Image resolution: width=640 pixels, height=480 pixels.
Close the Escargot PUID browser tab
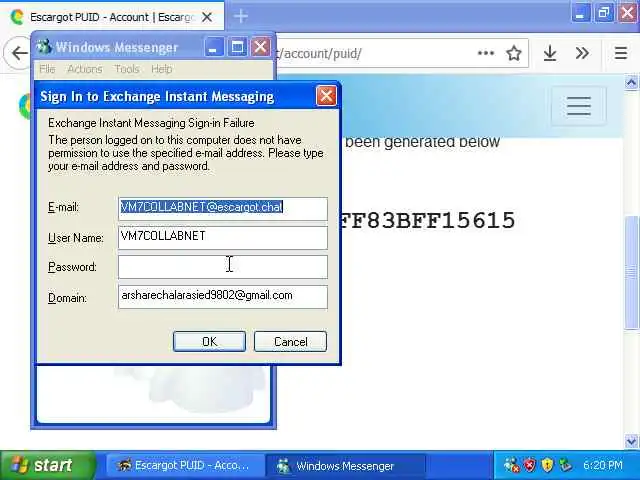[207, 17]
